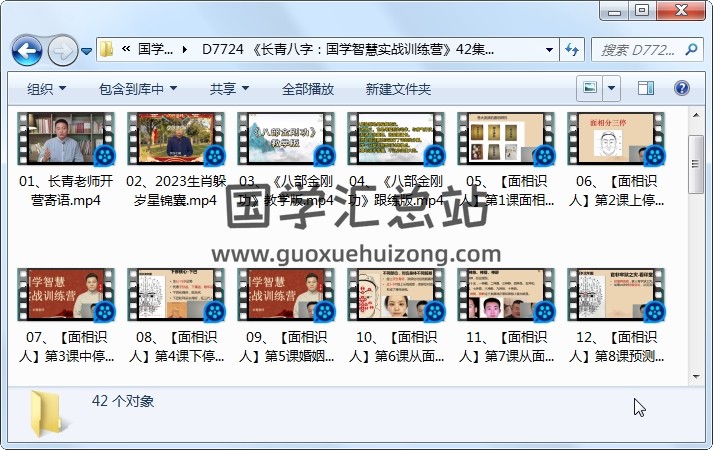Open the 组织 menu
The width and height of the screenshot is (713, 450).
pyautogui.click(x=46, y=89)
